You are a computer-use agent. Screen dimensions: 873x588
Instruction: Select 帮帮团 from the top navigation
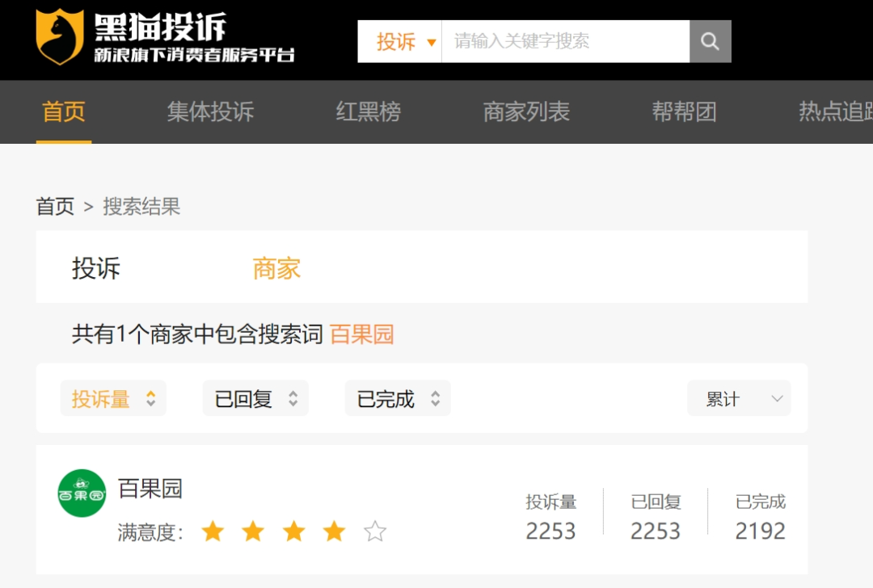coord(684,111)
